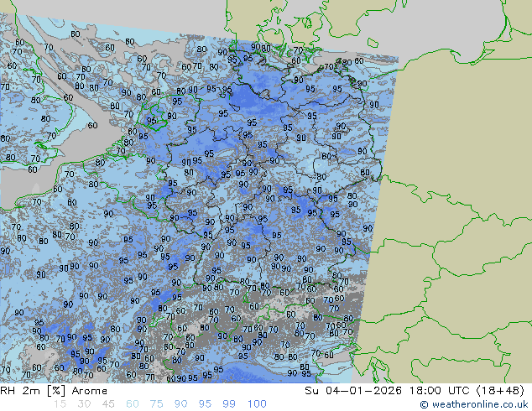The width and height of the screenshot is (532, 411).
Task: Click legend value 100
Action: pos(257,404)
